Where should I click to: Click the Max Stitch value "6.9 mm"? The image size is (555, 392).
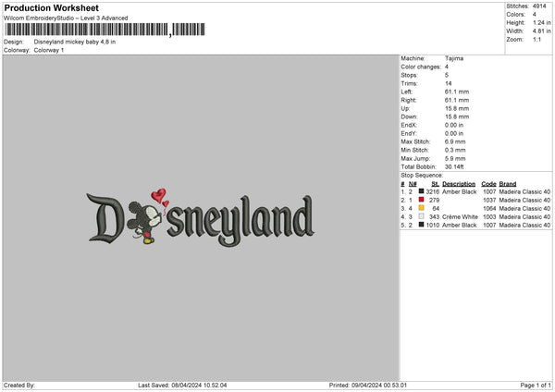pyautogui.click(x=455, y=141)
